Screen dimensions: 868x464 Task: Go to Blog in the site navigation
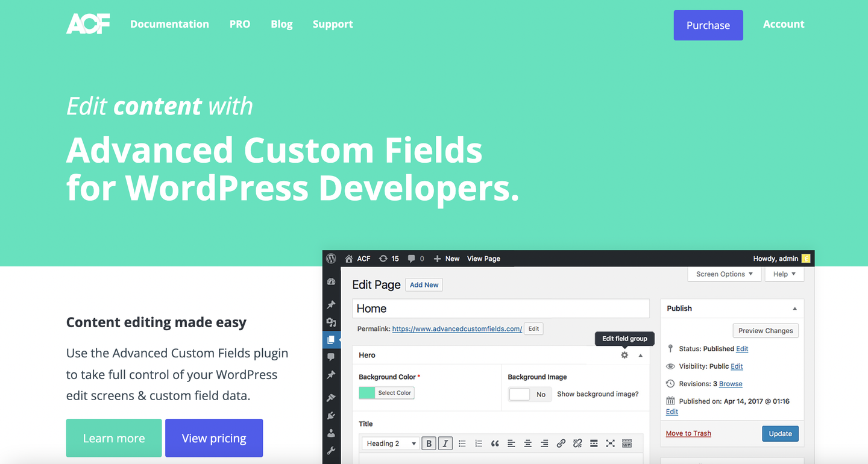pos(281,24)
